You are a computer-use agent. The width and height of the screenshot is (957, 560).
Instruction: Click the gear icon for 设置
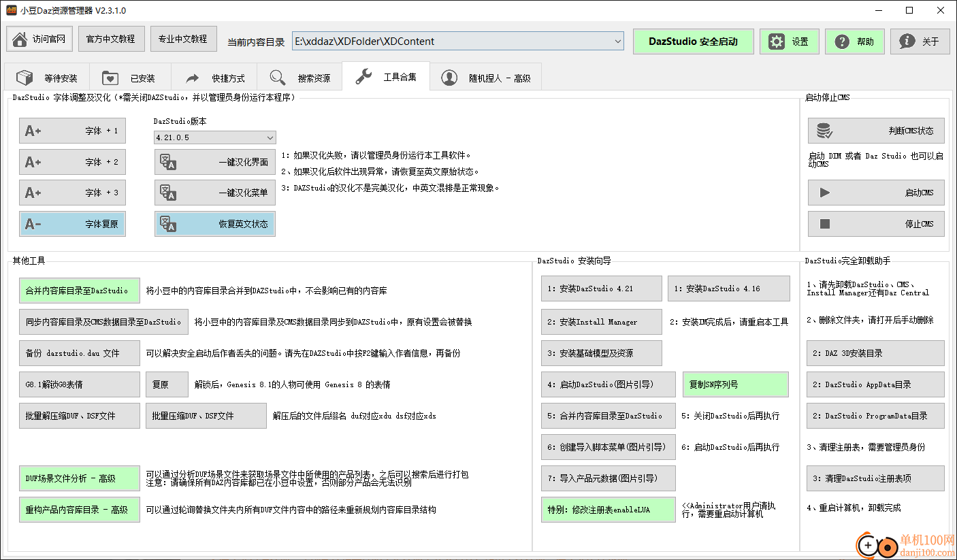[x=777, y=42]
